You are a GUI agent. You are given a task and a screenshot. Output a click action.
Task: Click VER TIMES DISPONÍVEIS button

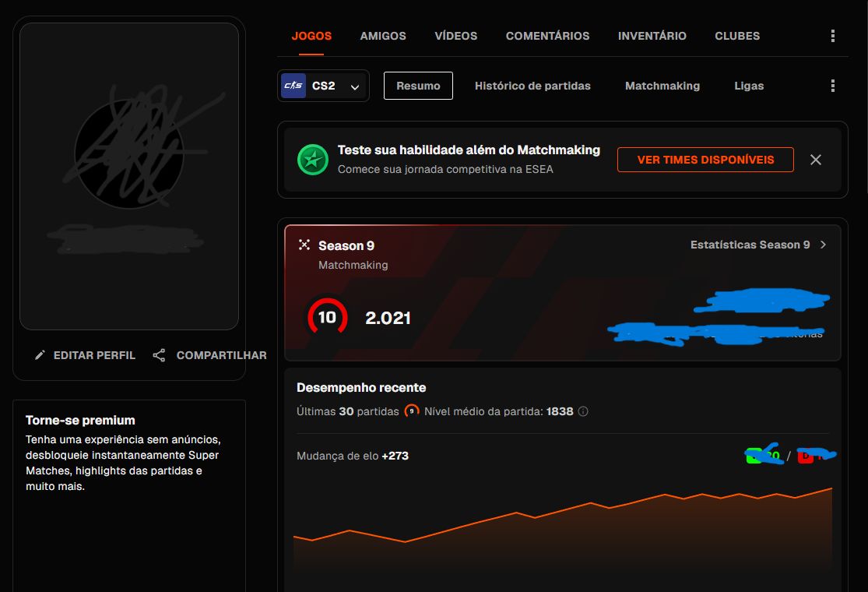point(705,160)
